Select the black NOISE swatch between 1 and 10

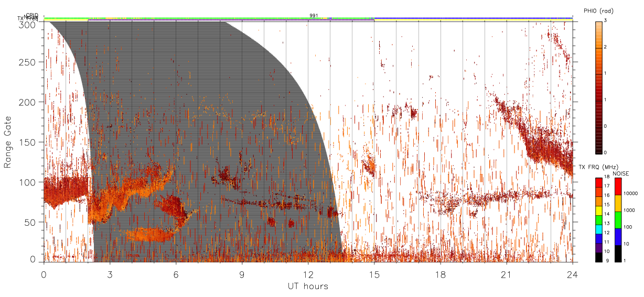point(618,253)
